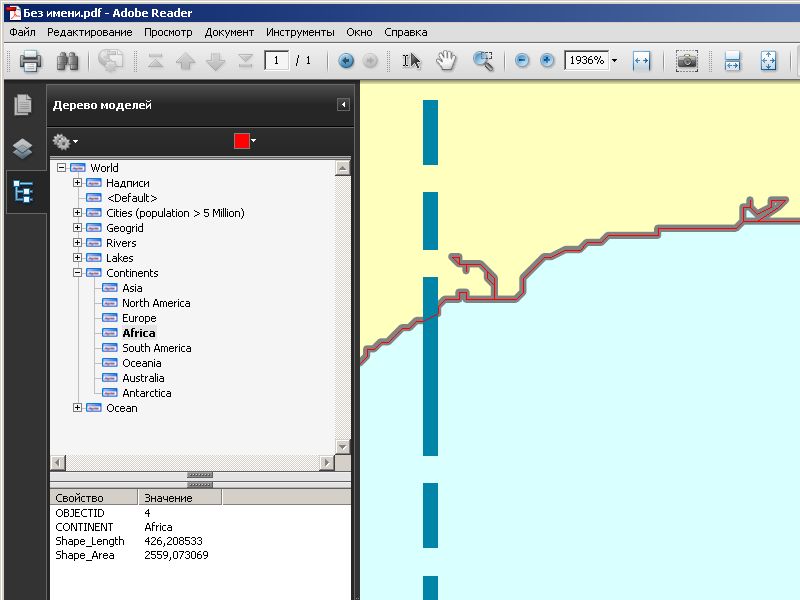Select South America in the tree
The height and width of the screenshot is (600, 800).
(x=156, y=348)
